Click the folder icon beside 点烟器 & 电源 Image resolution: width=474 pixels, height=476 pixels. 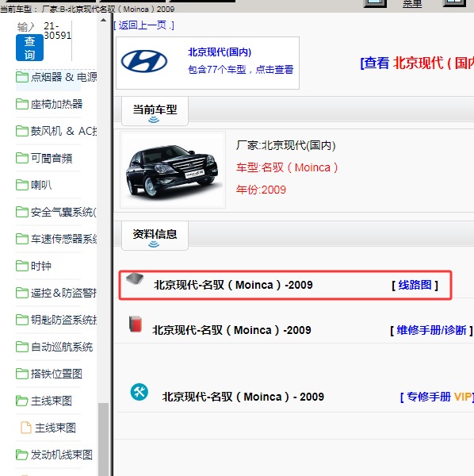[x=22, y=77]
